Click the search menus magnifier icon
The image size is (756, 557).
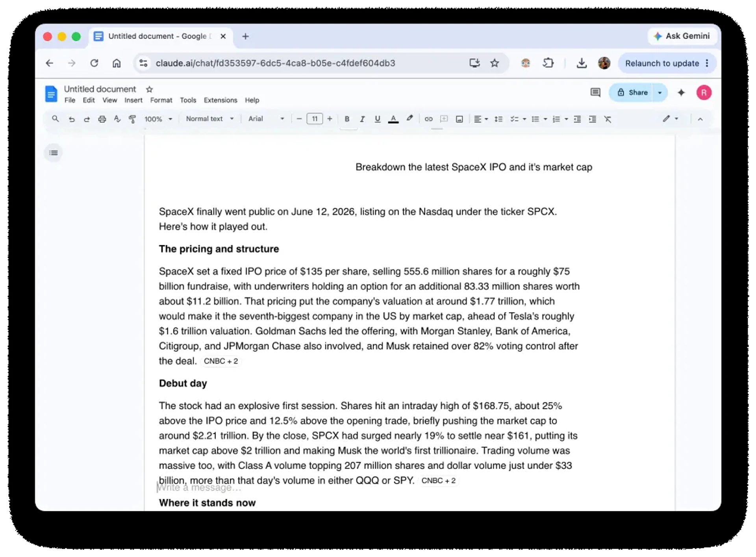coord(56,119)
